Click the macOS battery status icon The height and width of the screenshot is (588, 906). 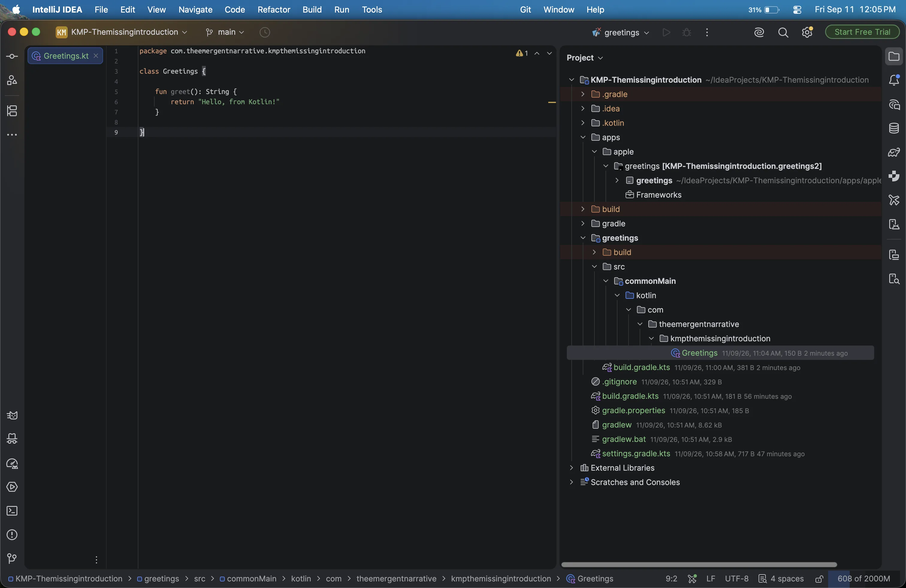click(771, 10)
